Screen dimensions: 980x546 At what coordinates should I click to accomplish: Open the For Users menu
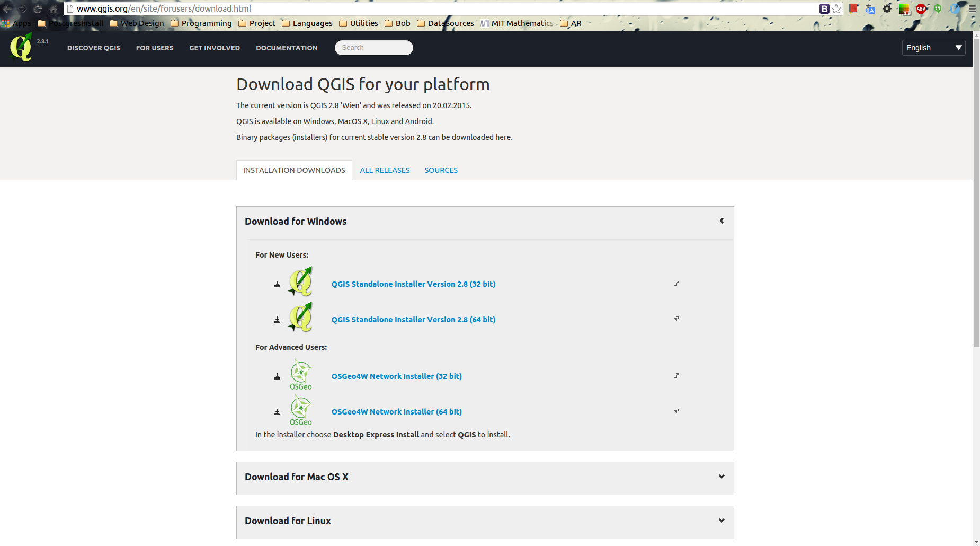[155, 48]
